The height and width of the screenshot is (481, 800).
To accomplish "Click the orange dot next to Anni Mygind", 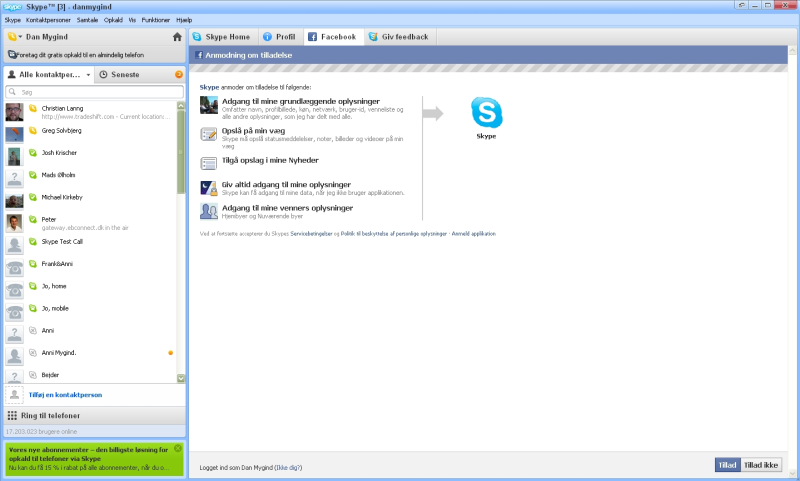I will 170,353.
